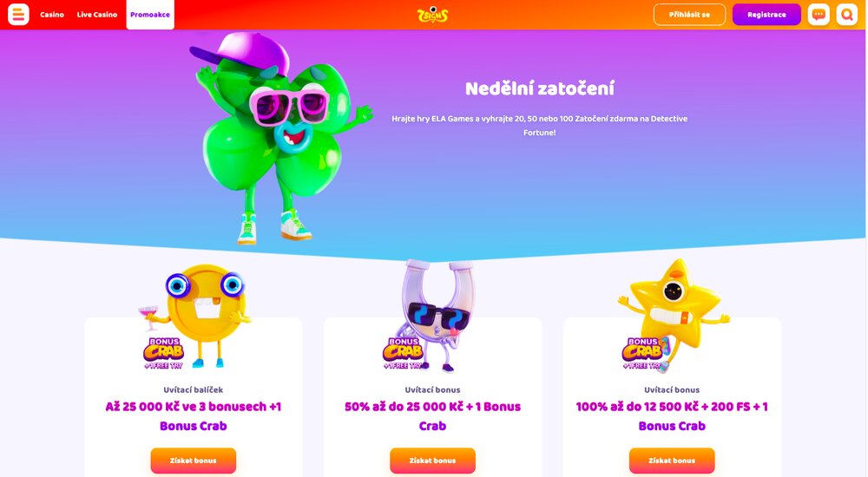Screen dimensions: 868x477
Task: Click the Přihlásit se button
Action: click(x=689, y=15)
